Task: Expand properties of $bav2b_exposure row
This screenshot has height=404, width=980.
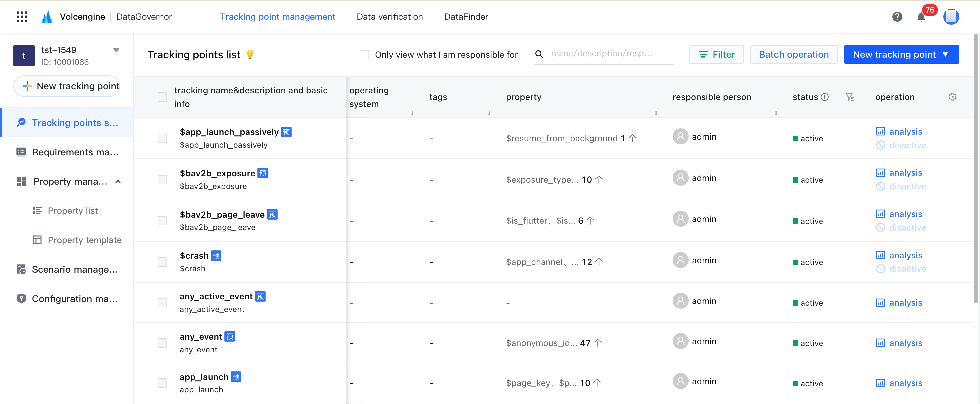Action: click(598, 180)
